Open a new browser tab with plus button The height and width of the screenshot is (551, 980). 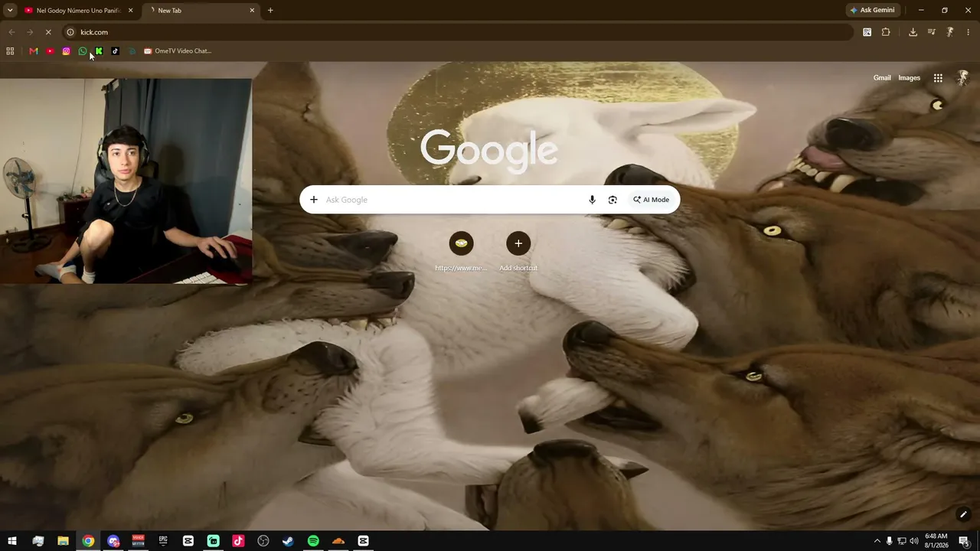(x=270, y=10)
